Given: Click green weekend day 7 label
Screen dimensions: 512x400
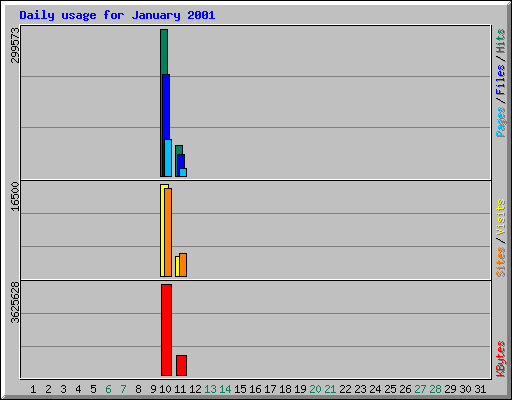Looking at the screenshot, I should (x=123, y=389).
